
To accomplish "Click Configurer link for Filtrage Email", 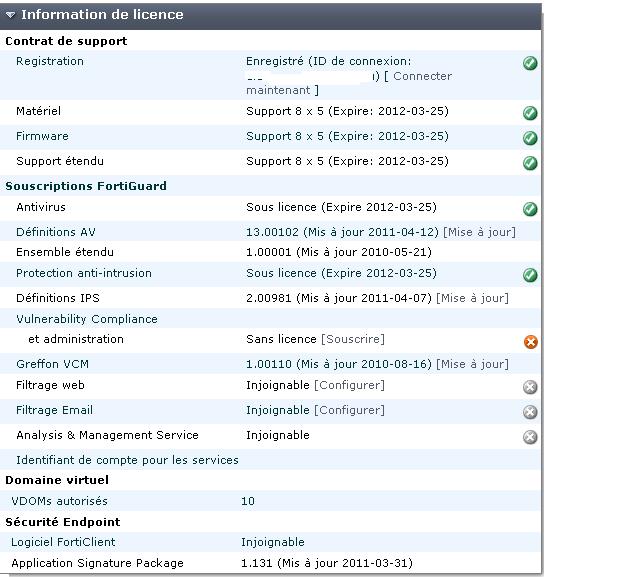I will pos(349,410).
